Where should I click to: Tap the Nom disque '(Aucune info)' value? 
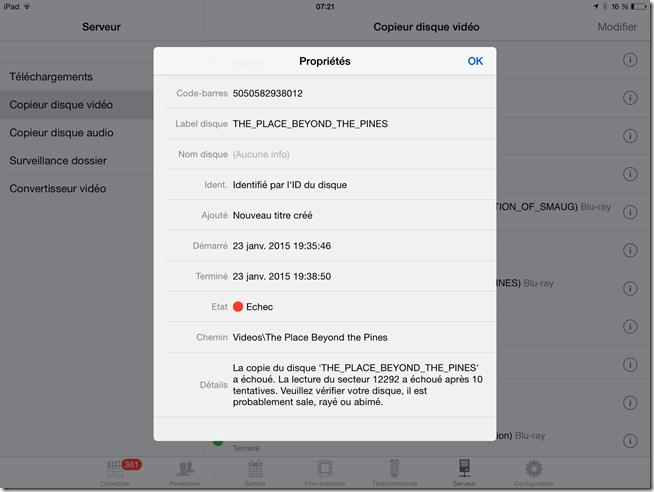[x=261, y=154]
